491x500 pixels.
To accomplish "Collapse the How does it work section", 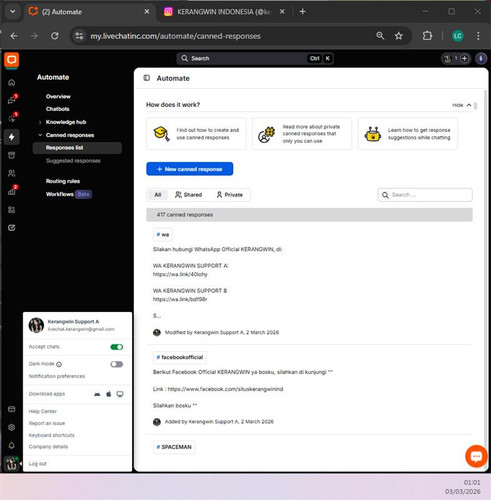I will coord(462,105).
